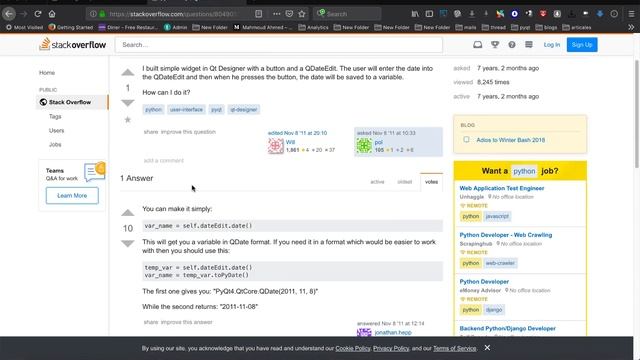Screen dimensions: 640x360
Task: Reload the page with the refresh icon
Action: (x=38, y=14)
